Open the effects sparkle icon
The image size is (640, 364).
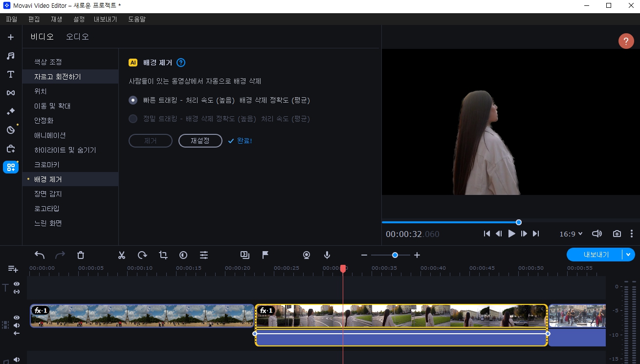point(11,111)
